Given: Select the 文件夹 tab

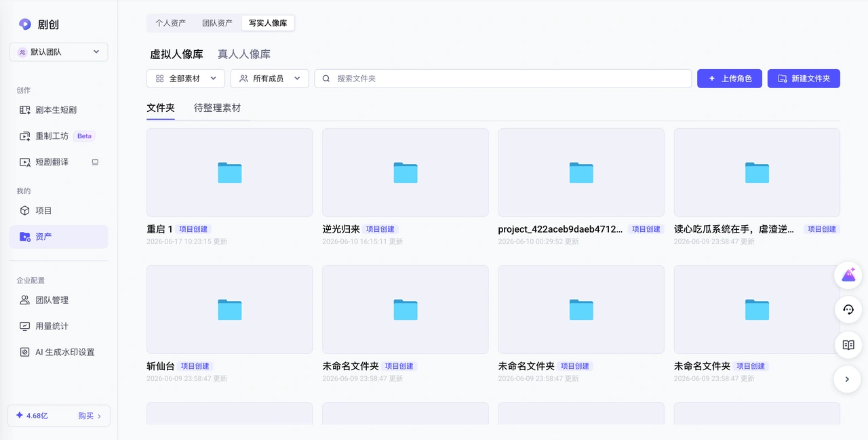Looking at the screenshot, I should (161, 108).
